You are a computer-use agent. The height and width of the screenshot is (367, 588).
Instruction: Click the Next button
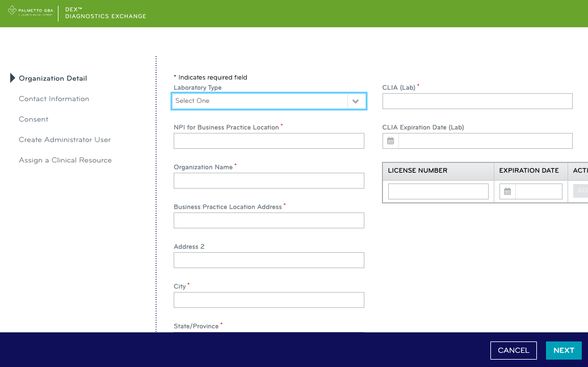tap(564, 351)
